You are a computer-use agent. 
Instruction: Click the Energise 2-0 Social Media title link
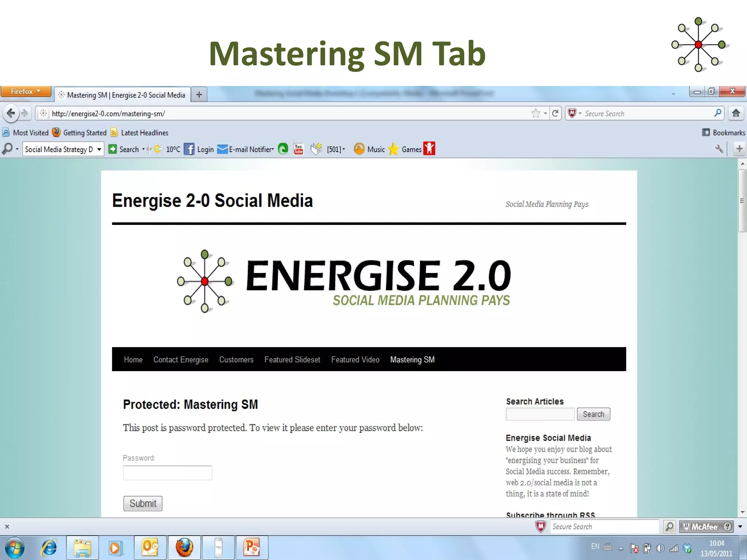(212, 201)
